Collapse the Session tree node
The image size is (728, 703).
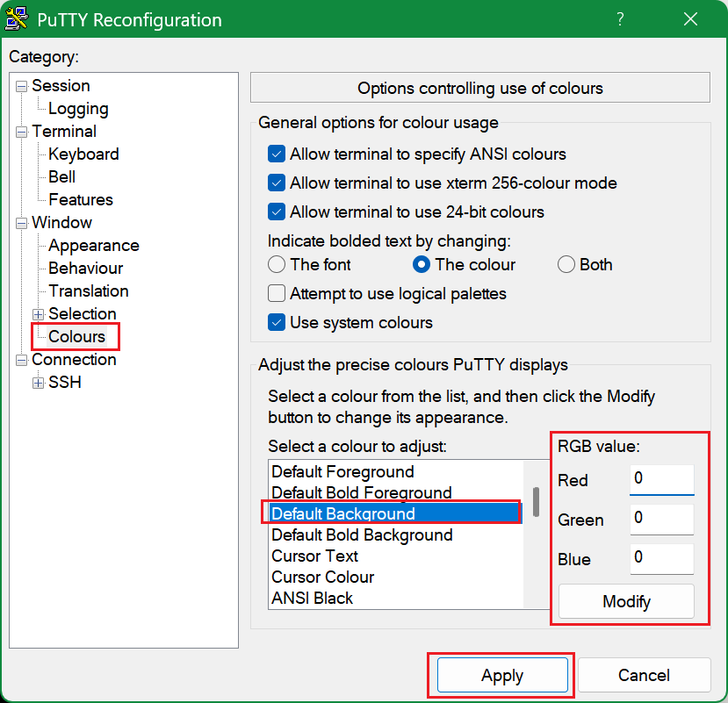tap(21, 86)
